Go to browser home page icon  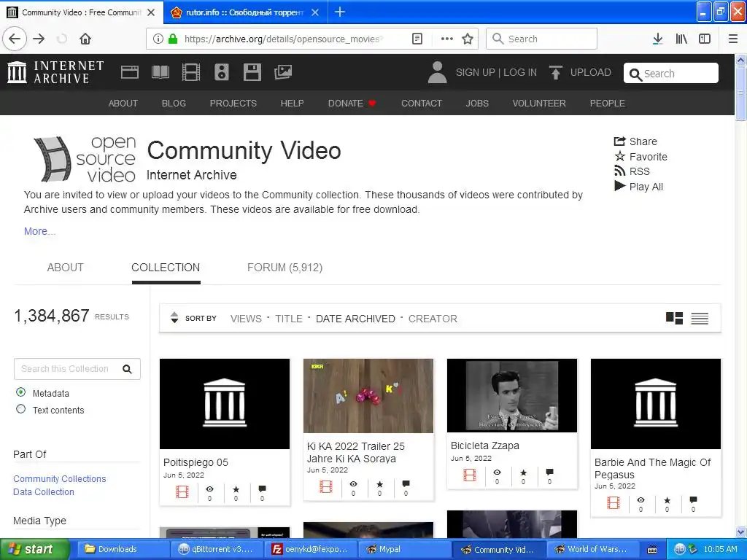pos(85,39)
